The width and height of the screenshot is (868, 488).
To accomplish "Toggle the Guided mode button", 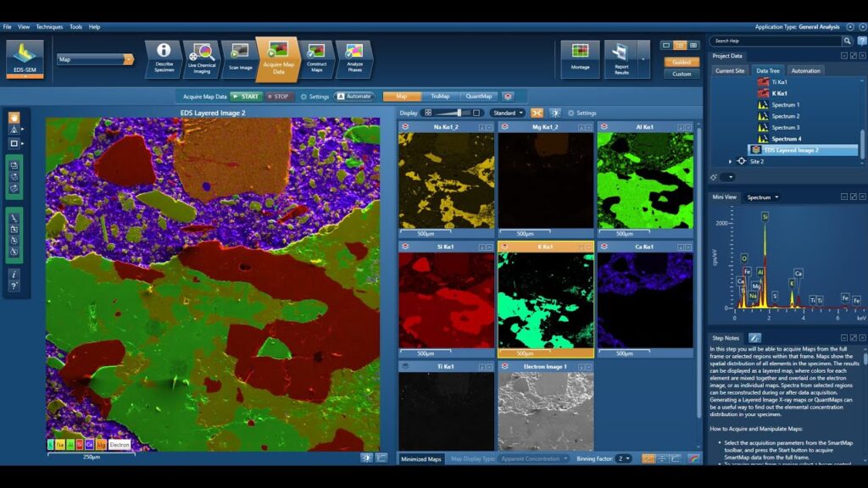I will tap(682, 62).
